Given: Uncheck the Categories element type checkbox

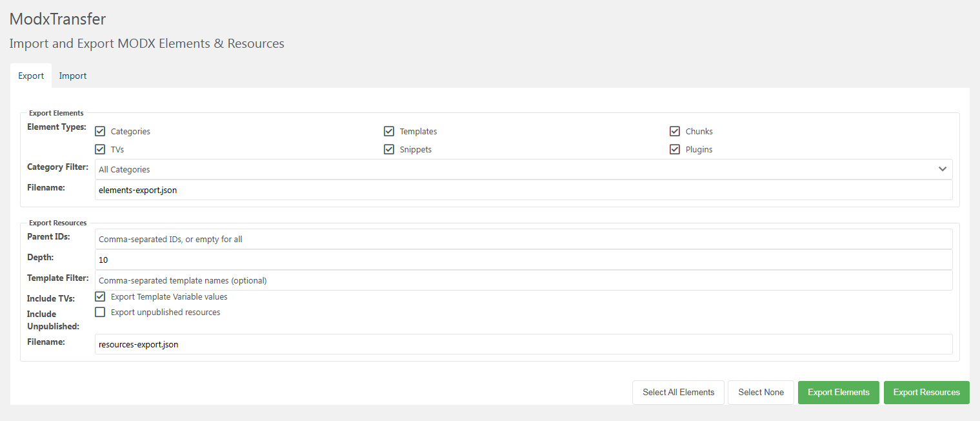Looking at the screenshot, I should point(100,131).
